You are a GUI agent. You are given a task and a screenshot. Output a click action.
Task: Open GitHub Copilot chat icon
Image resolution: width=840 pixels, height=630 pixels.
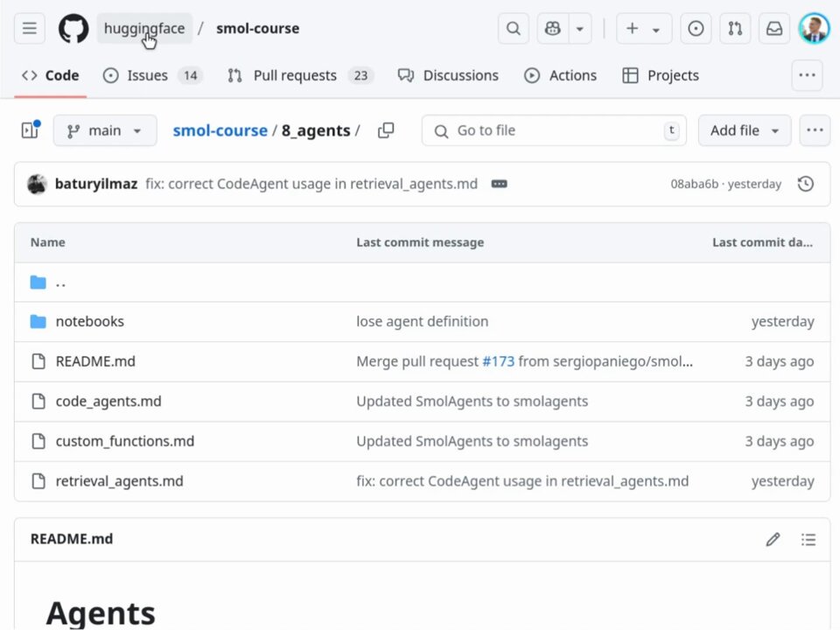(x=552, y=28)
